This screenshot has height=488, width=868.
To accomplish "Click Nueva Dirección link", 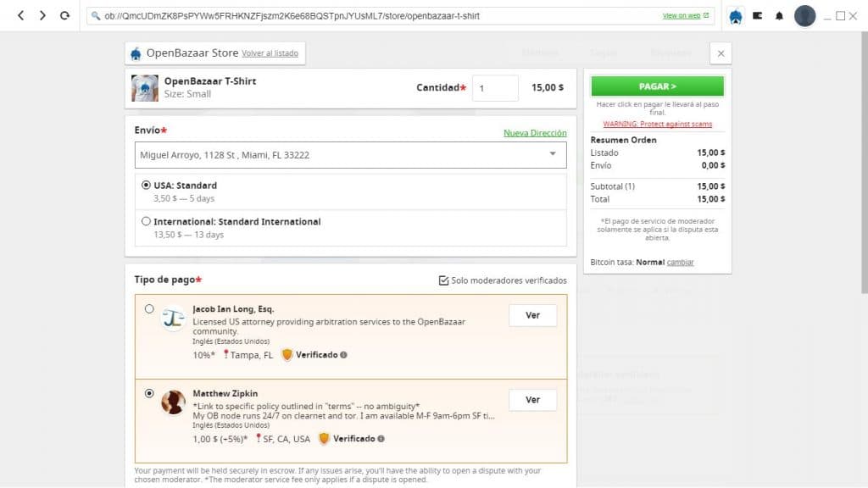I will 535,133.
